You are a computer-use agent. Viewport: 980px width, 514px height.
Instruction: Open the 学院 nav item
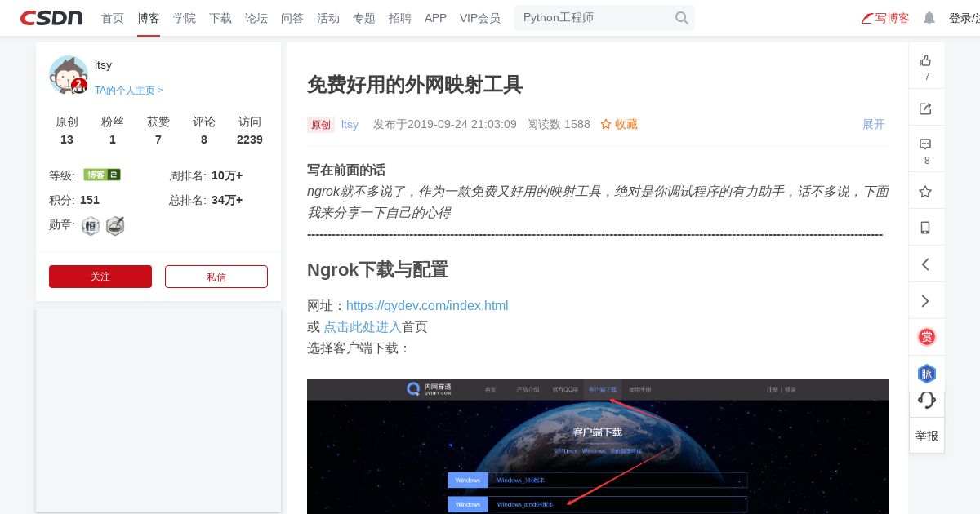click(185, 18)
